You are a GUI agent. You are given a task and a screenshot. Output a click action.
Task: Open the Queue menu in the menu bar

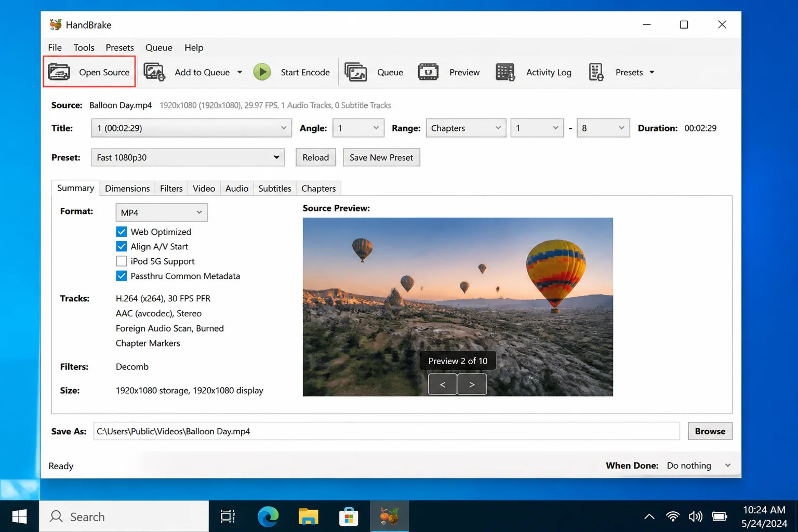(158, 47)
